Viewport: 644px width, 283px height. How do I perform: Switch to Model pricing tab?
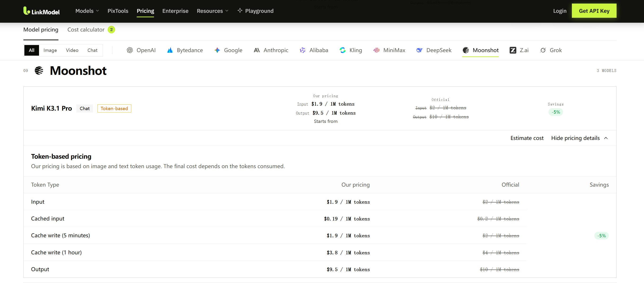41,30
